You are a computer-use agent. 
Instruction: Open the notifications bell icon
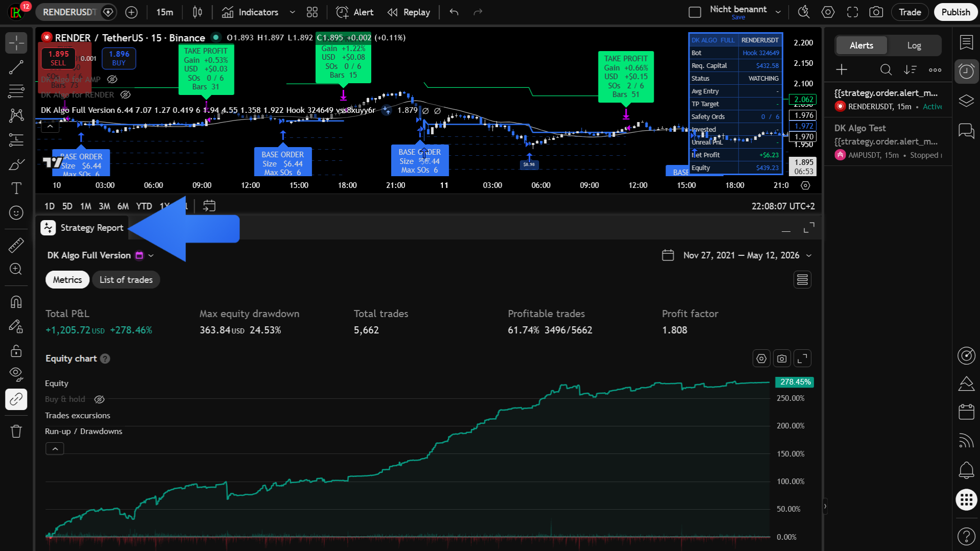tap(966, 470)
